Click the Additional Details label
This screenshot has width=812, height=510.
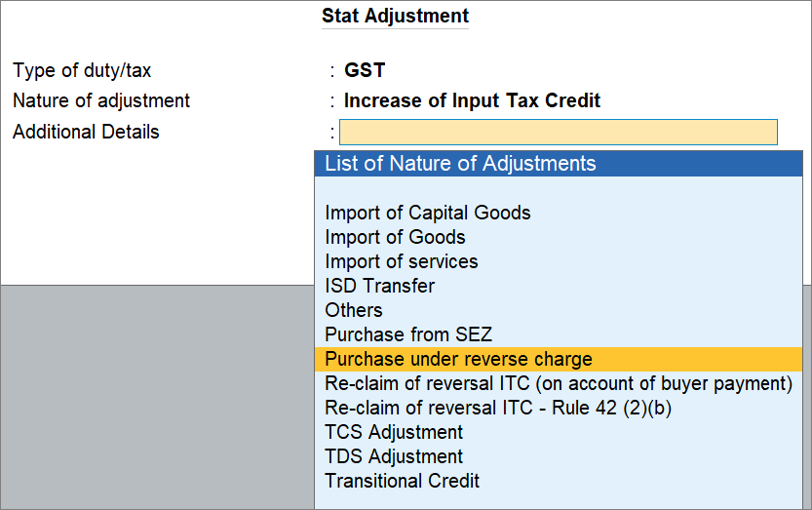[86, 132]
